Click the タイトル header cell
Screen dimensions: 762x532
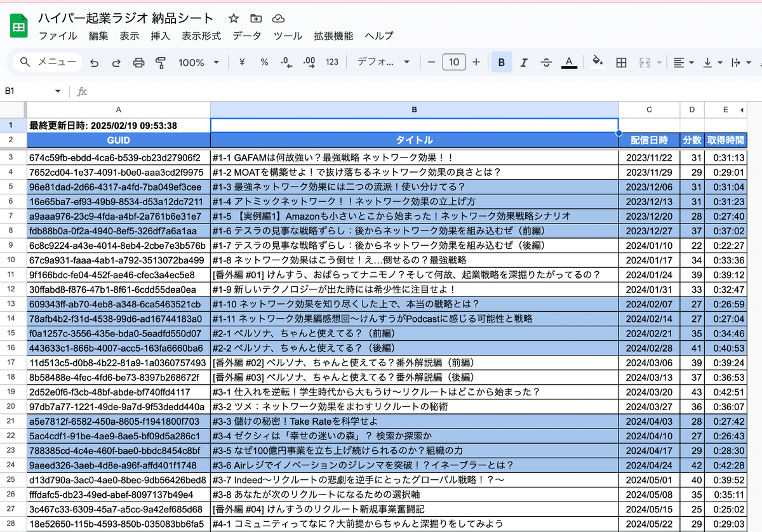pyautogui.click(x=414, y=140)
